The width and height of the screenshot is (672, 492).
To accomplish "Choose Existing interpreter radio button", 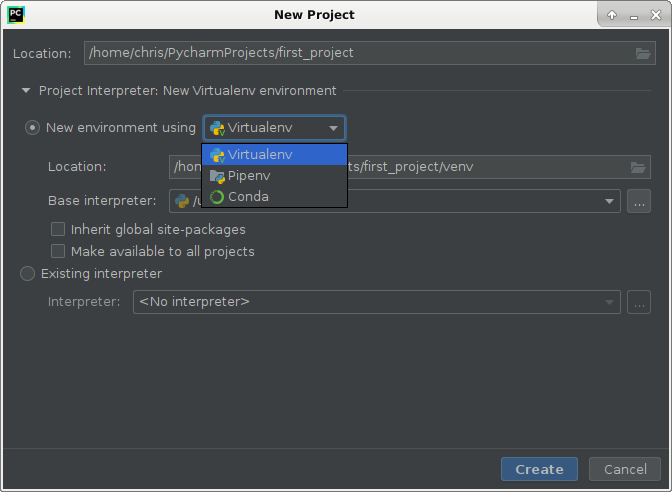I will click(27, 274).
